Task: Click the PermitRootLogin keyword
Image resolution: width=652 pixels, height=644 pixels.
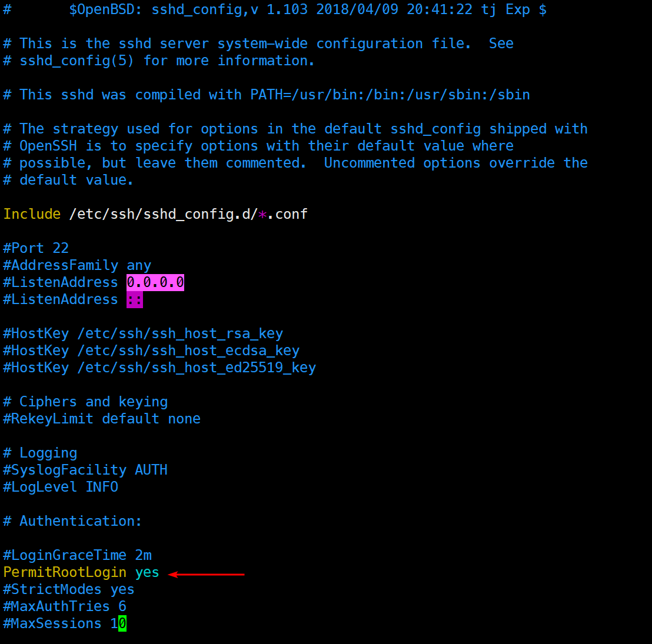Action: pyautogui.click(x=65, y=572)
